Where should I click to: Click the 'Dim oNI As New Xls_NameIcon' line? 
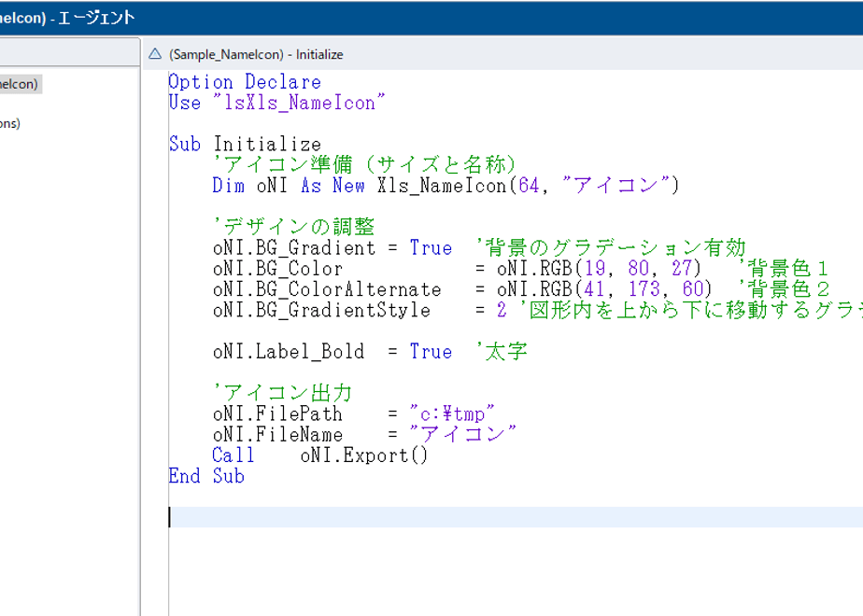pos(446,186)
